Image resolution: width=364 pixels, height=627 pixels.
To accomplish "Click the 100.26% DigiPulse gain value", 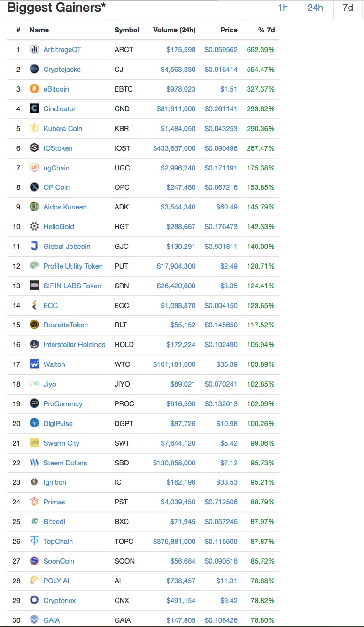I will point(261,423).
